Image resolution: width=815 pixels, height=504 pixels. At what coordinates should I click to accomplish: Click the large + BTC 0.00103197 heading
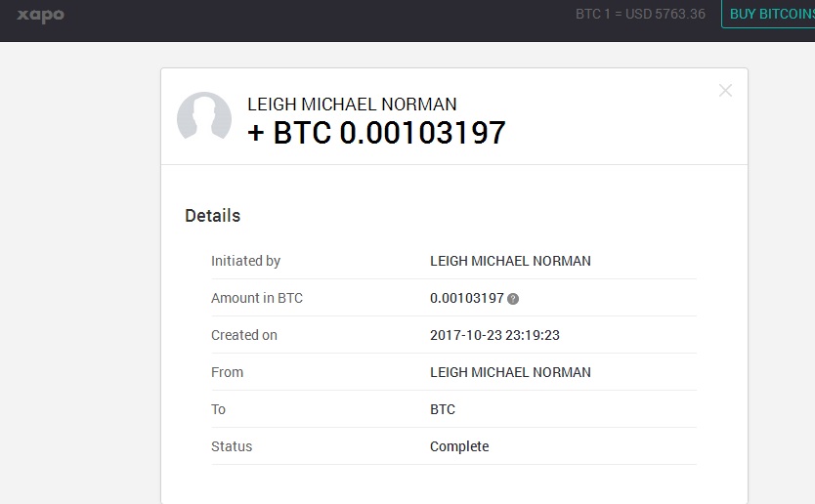click(x=376, y=133)
